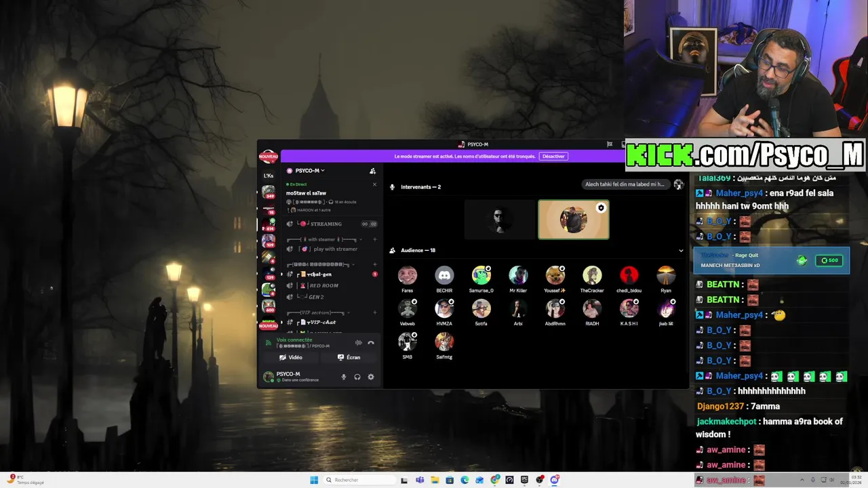Open SMB audience member avatar
Image resolution: width=868 pixels, height=488 pixels.
408,342
